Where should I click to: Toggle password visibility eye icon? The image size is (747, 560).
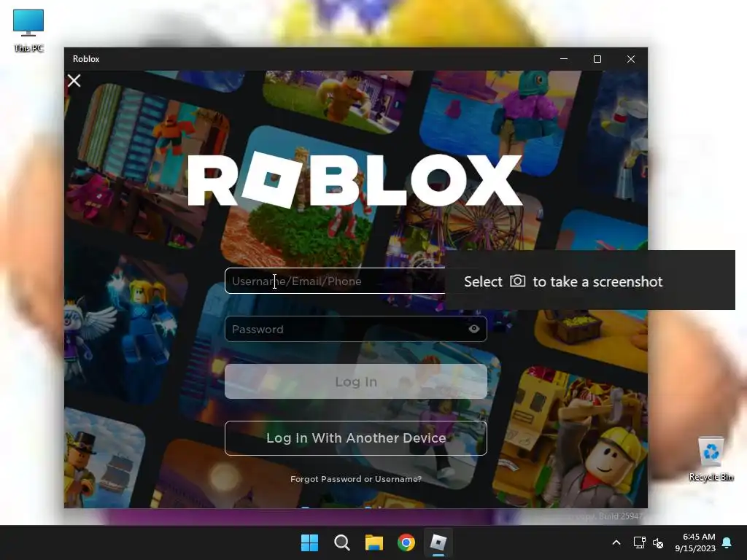click(x=473, y=329)
